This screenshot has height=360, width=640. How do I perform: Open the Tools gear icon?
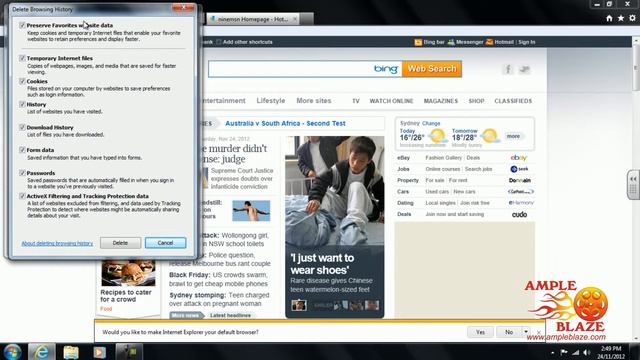pos(632,18)
